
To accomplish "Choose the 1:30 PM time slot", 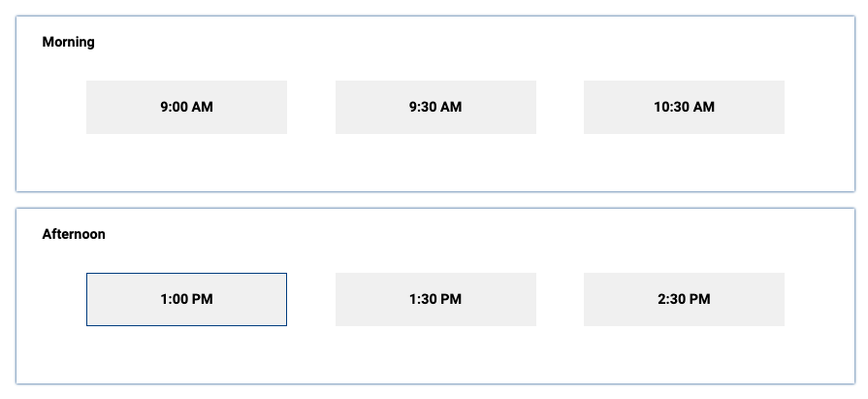I will point(435,299).
